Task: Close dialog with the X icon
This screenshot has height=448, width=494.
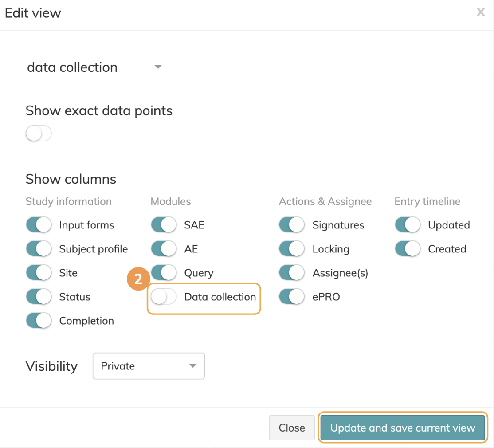Action: click(480, 12)
